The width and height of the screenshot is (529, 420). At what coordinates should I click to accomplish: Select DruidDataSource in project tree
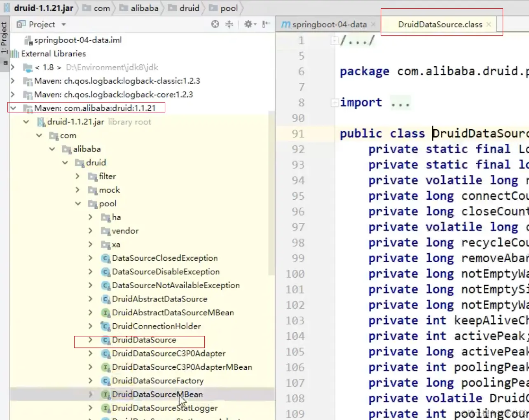[144, 340]
